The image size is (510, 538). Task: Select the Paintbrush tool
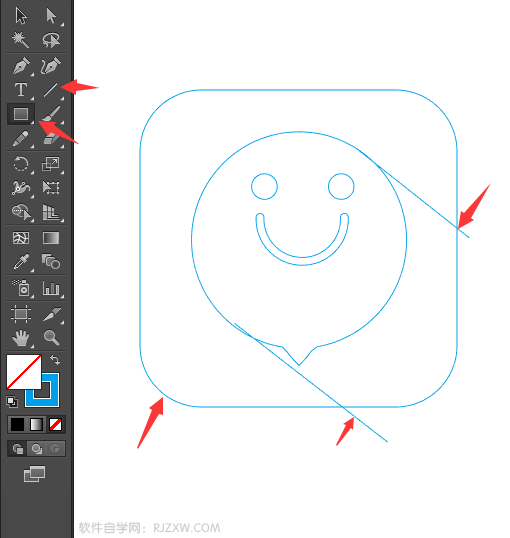point(51,114)
